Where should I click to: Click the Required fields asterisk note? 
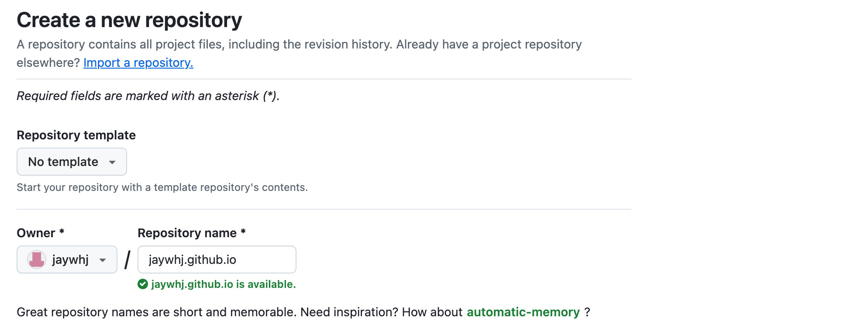(148, 96)
